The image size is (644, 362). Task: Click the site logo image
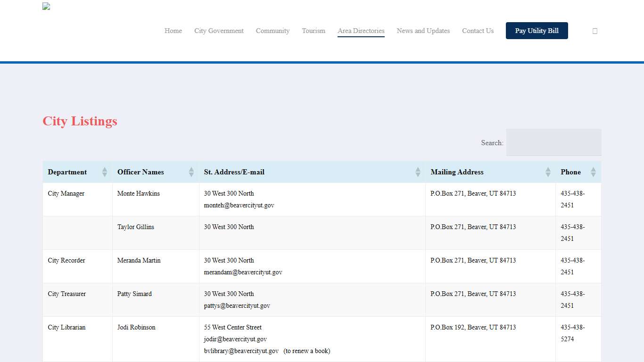46,7
